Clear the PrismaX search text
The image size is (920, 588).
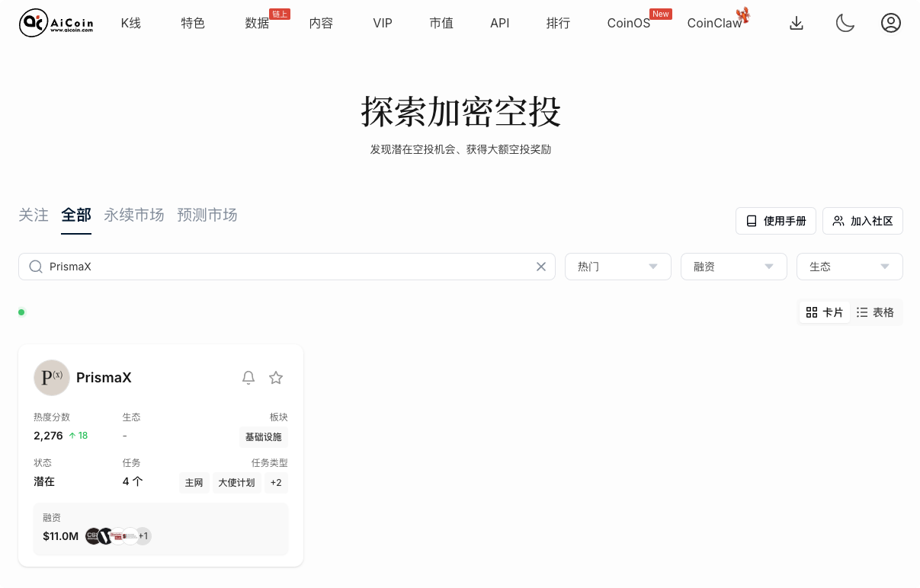click(541, 267)
